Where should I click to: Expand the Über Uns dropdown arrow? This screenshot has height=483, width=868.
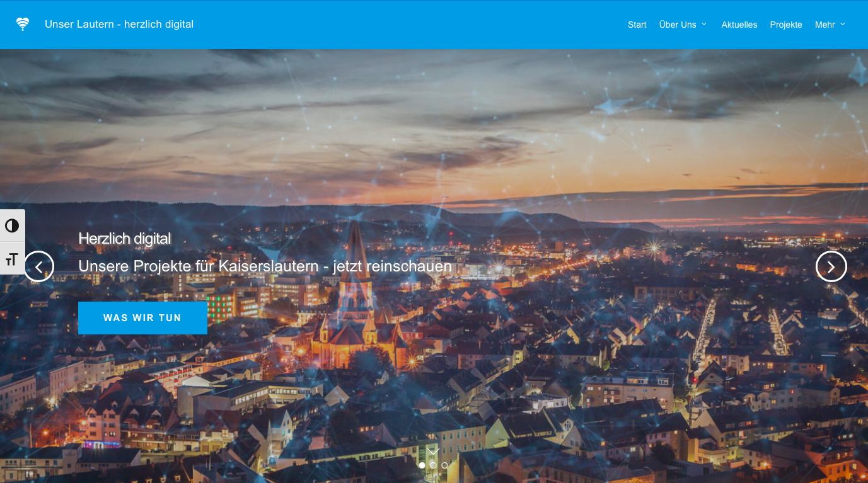click(x=704, y=25)
